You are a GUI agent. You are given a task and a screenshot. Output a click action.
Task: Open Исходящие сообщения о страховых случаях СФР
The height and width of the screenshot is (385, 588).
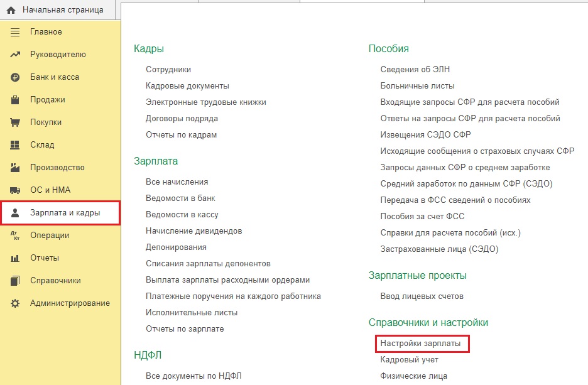[477, 151]
